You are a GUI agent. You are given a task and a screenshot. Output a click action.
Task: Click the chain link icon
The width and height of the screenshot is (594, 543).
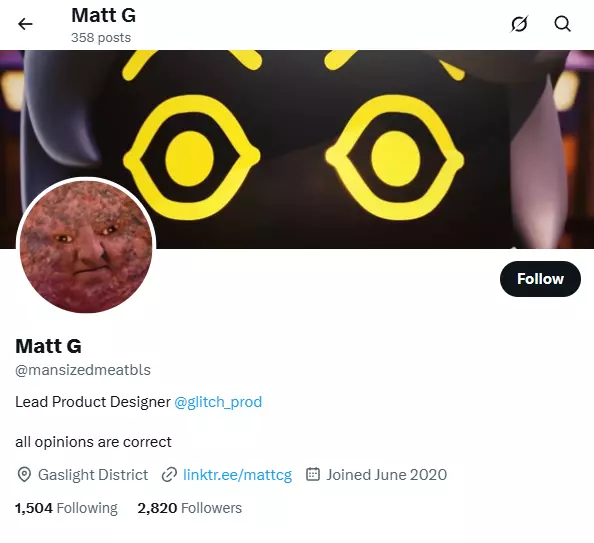(x=169, y=474)
